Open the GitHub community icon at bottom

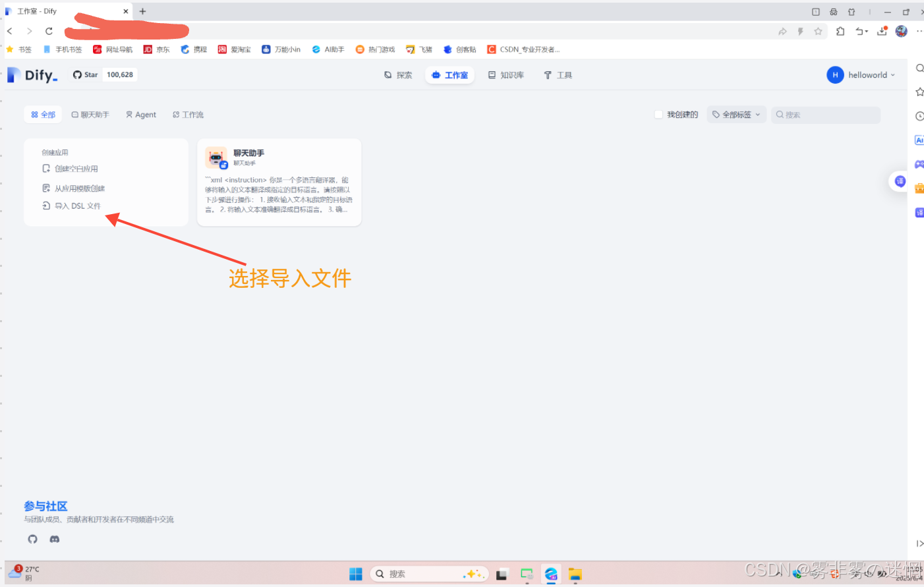33,539
